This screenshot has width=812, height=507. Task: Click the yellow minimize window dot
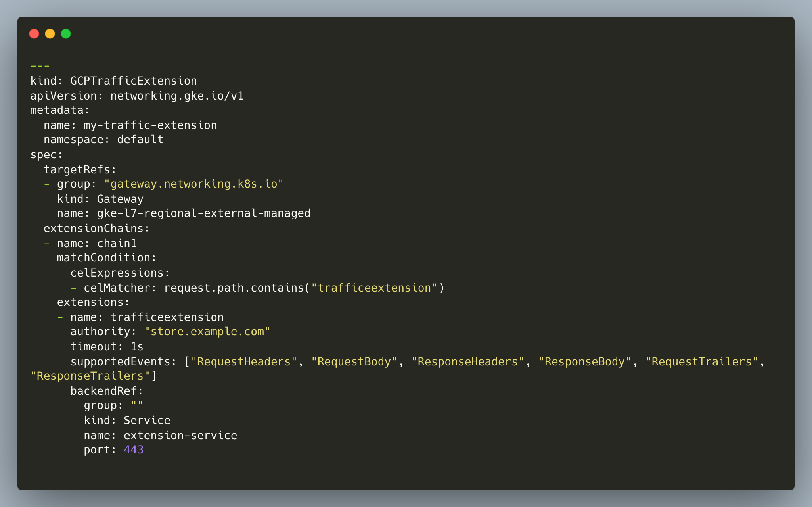[x=50, y=34]
